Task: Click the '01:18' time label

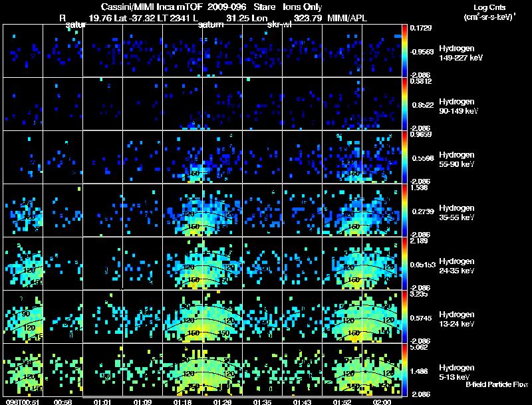Action: point(182,402)
